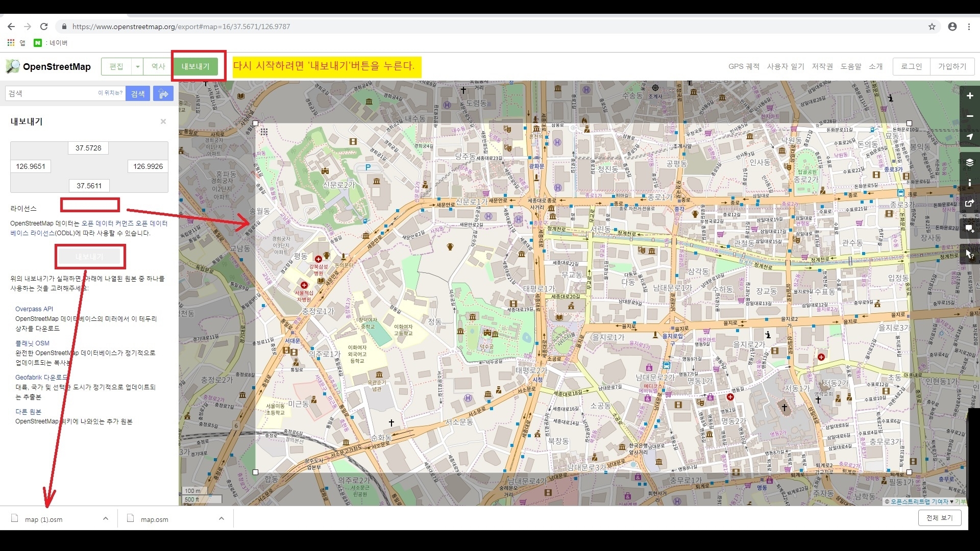The height and width of the screenshot is (551, 980).
Task: Zoom in on the map
Action: [970, 96]
